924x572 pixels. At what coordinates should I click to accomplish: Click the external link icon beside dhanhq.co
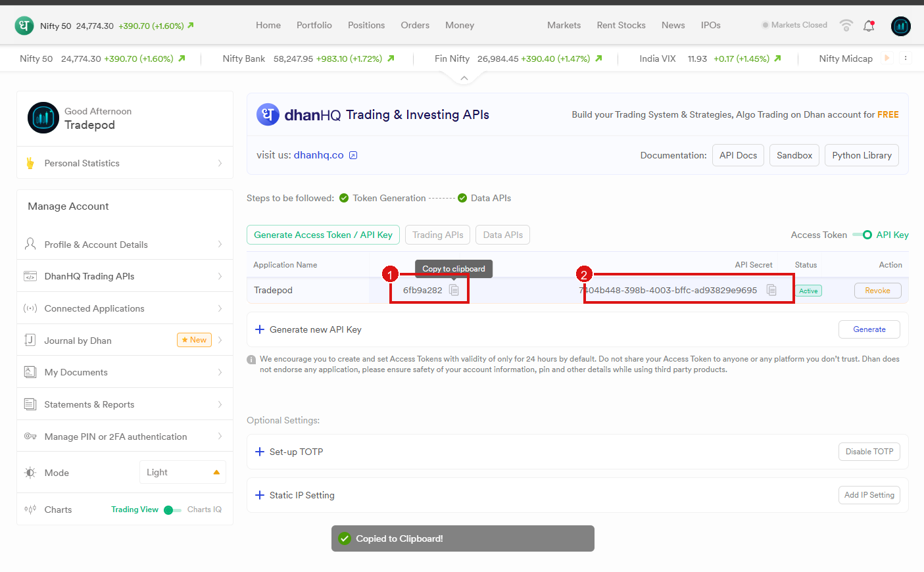[x=353, y=155]
